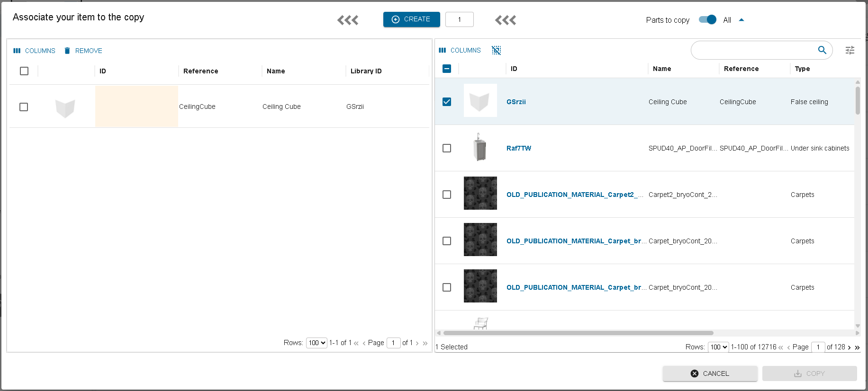Check the last visible Carpets row checkbox
The height and width of the screenshot is (391, 868).
click(447, 287)
